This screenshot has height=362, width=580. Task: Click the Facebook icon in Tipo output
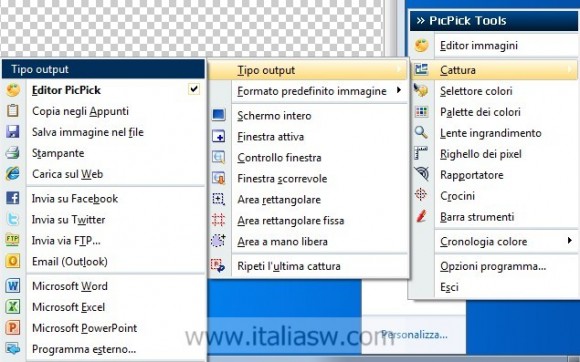(13, 198)
